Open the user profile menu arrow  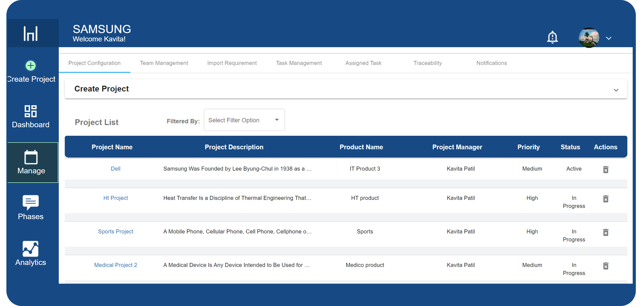[x=609, y=38]
